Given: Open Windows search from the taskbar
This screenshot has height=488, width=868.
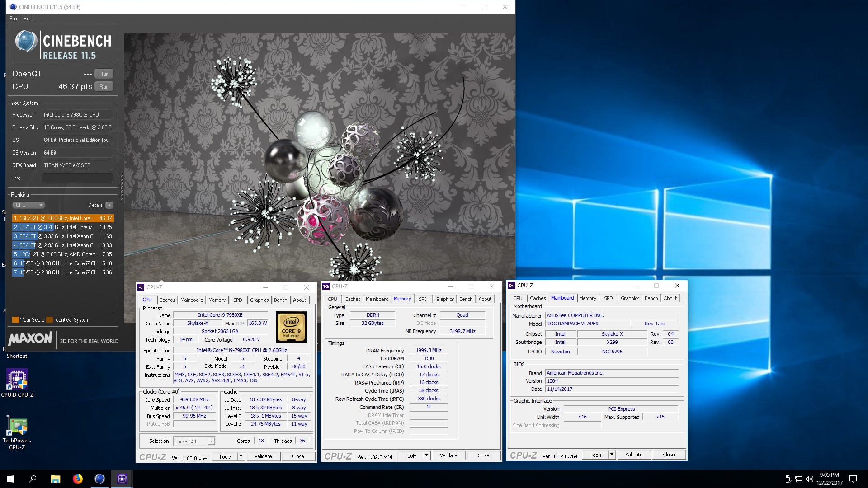Looking at the screenshot, I should tap(33, 479).
